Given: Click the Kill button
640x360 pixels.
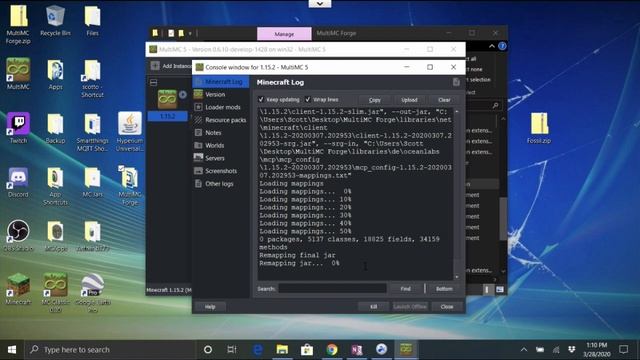Looking at the screenshot, I should point(373,307).
